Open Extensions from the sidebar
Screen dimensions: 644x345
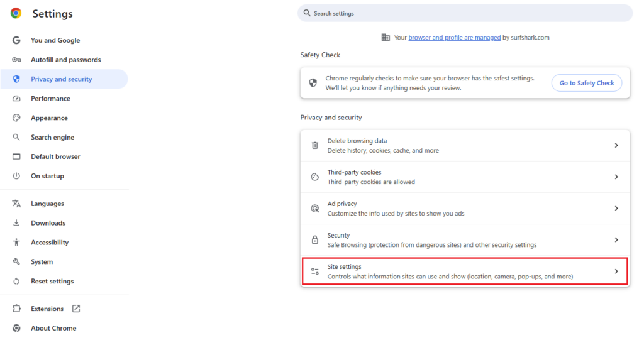tap(64, 309)
